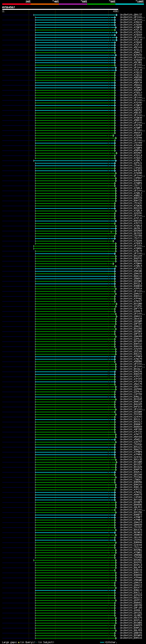The image size is (146, 644).
Task: Select the UniRef100_A7QTJ8 label
Action: pos(131,70)
